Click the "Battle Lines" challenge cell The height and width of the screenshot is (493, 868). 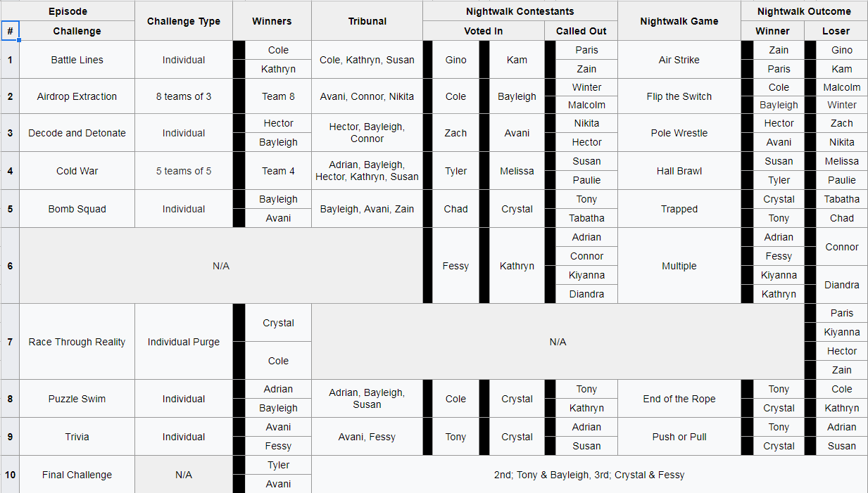[x=77, y=60]
